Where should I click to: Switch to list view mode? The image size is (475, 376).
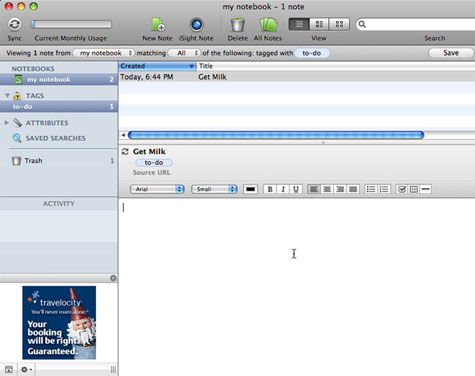299,24
